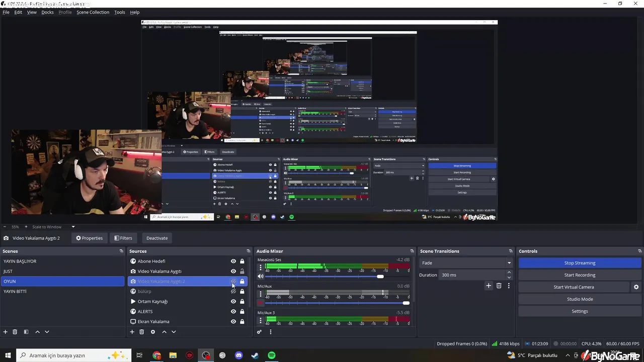The height and width of the screenshot is (362, 644).
Task: Open Mic/Aux channel options dots
Action: 261,294
